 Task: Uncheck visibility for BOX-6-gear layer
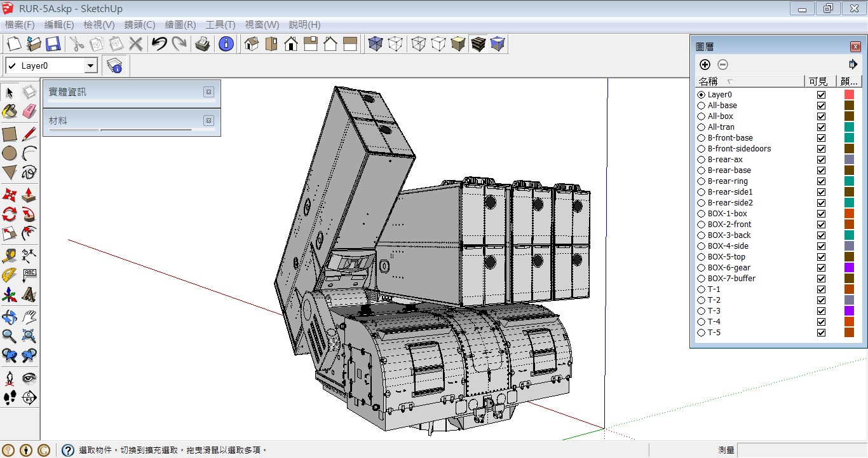[821, 268]
